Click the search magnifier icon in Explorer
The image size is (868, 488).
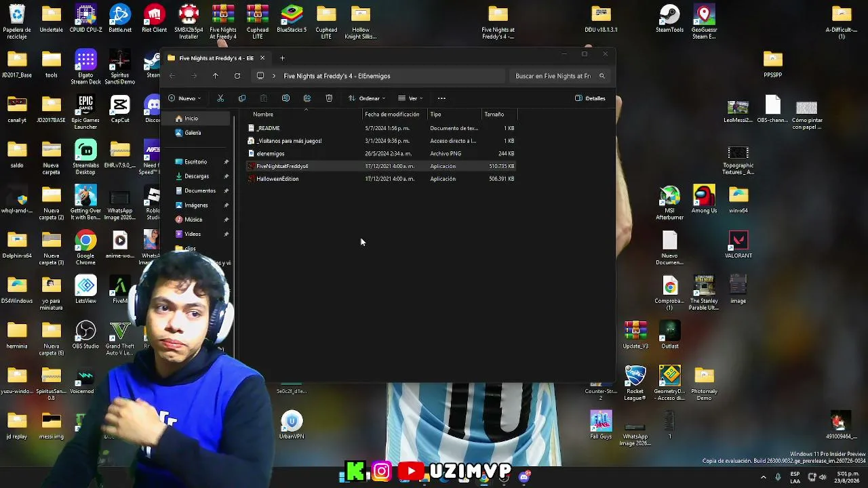(601, 76)
